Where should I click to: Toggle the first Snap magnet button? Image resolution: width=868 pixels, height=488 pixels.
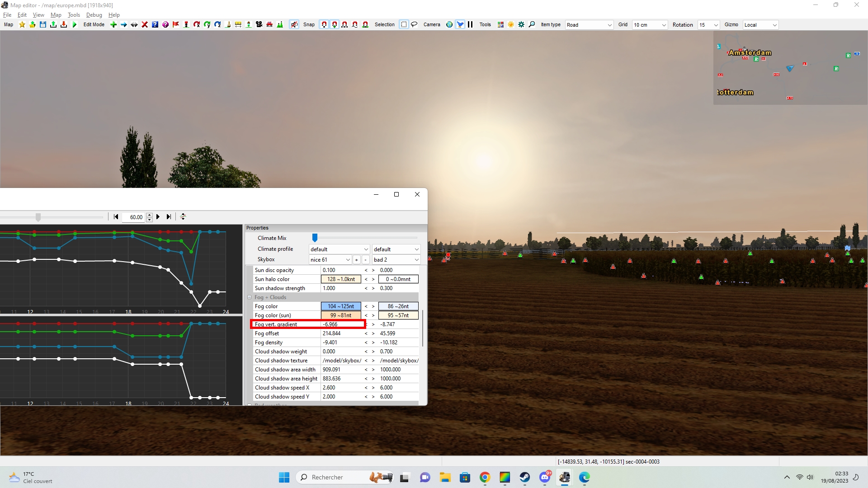(x=324, y=25)
